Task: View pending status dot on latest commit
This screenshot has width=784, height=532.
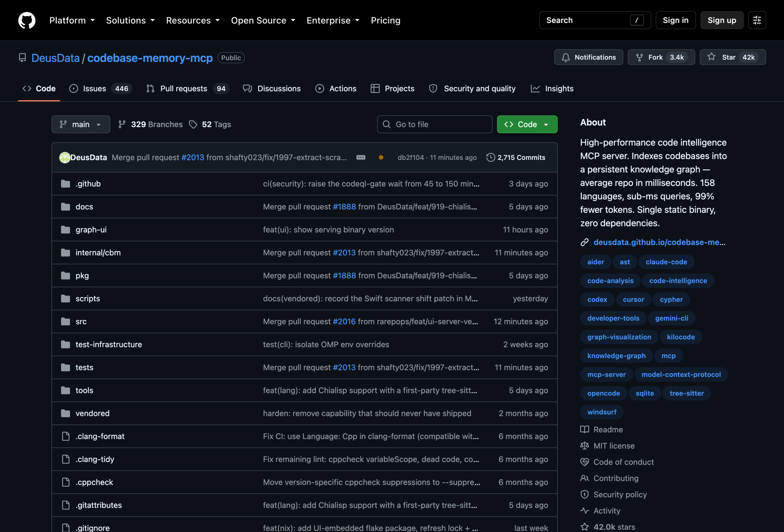Action: click(x=381, y=157)
